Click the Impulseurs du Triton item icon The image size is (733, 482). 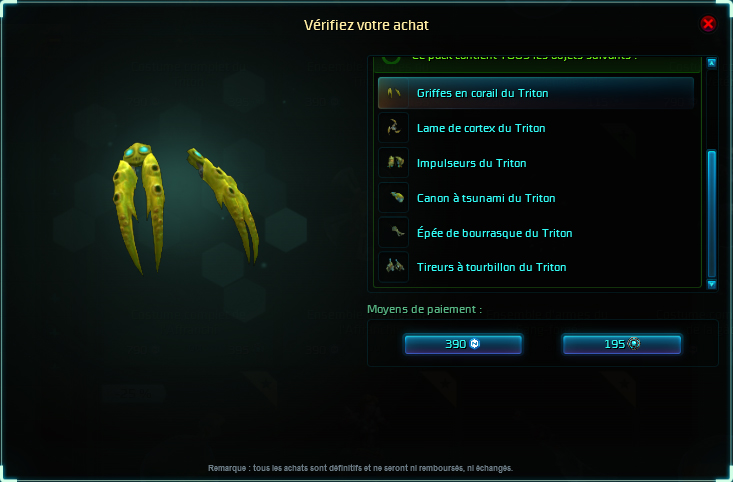pyautogui.click(x=394, y=163)
